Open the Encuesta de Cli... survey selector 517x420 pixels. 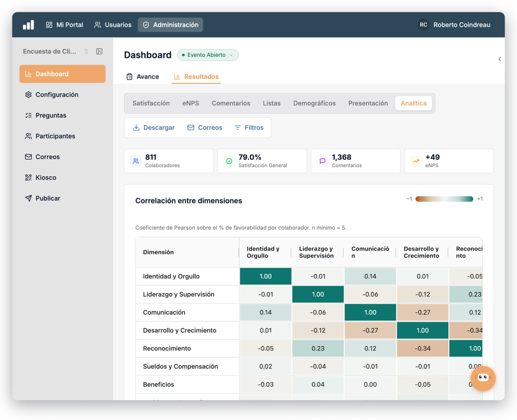55,51
